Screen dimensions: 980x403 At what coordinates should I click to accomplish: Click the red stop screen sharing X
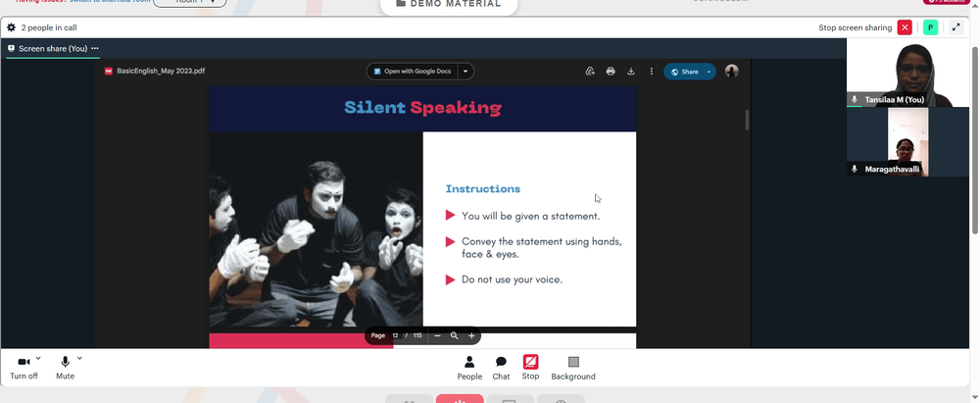[x=905, y=27]
